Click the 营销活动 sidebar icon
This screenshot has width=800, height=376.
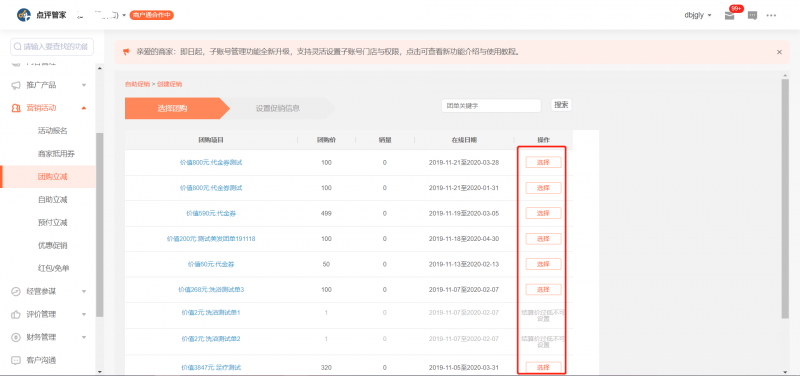[x=16, y=108]
